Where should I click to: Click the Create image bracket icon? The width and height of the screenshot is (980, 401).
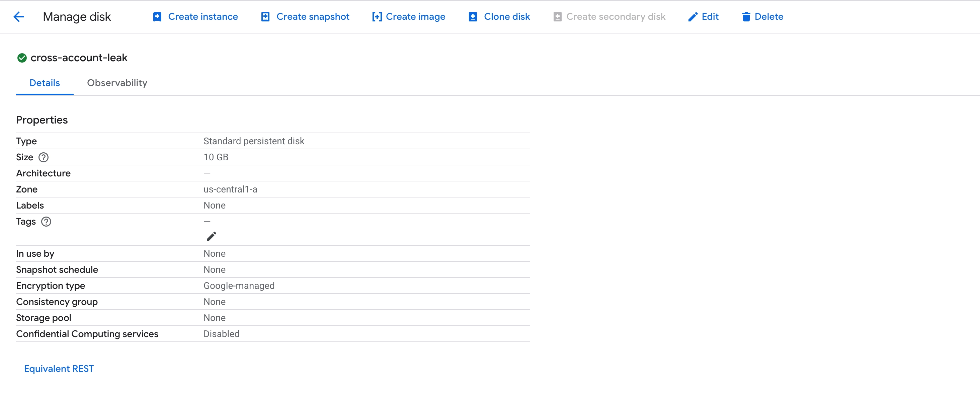(377, 17)
